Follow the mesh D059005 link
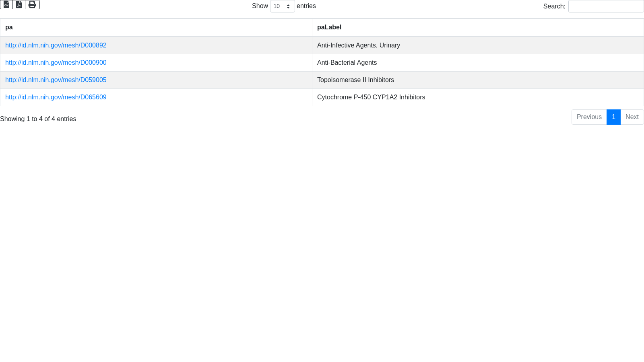The width and height of the screenshot is (644, 362). point(56,80)
